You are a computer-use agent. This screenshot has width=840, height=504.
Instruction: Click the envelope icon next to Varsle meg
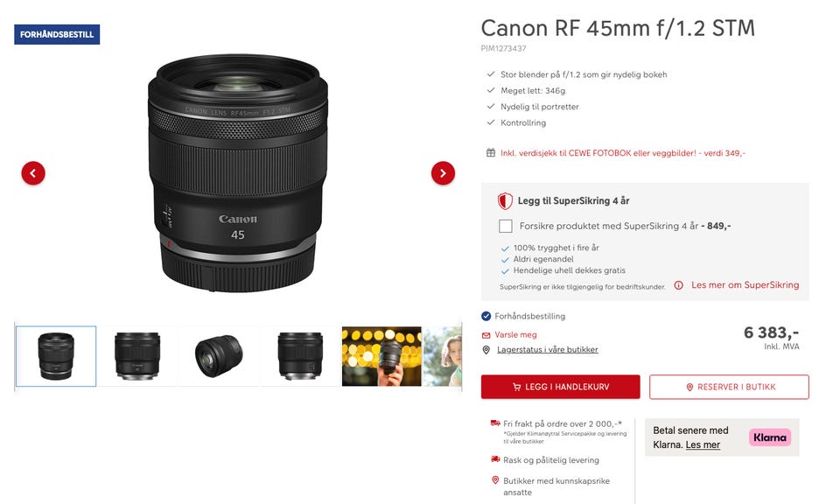[486, 335]
